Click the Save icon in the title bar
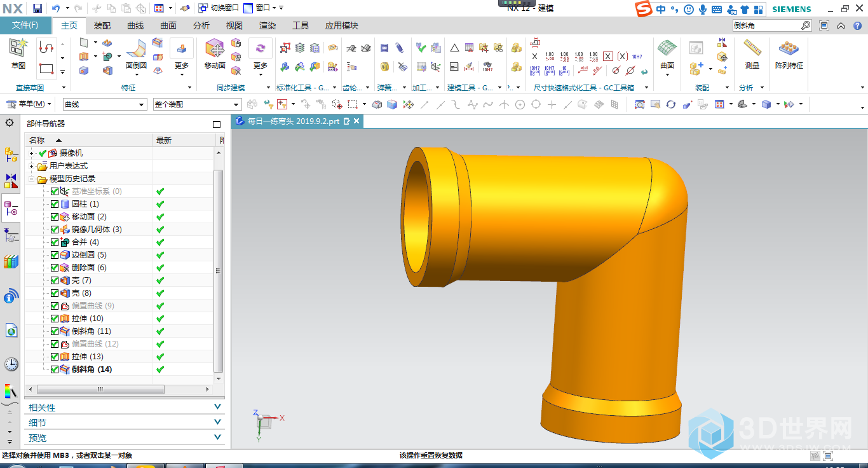This screenshot has width=868, height=468. pos(37,8)
